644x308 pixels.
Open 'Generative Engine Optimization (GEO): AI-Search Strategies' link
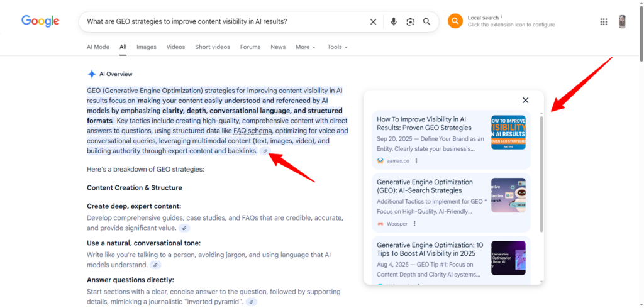[x=419, y=186]
